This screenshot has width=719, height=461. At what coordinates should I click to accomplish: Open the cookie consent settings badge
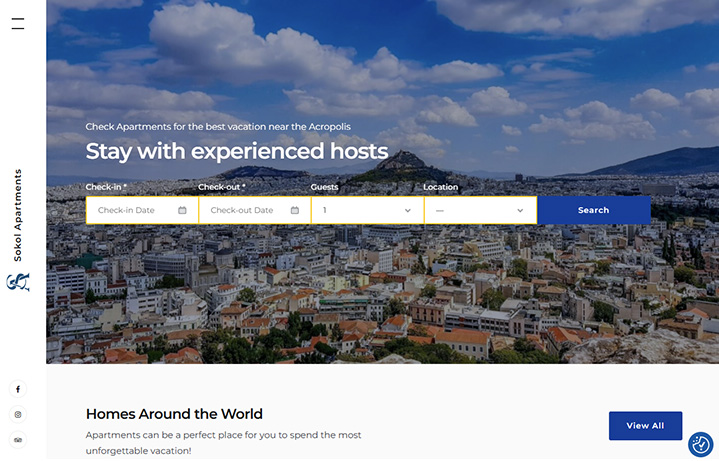700,443
